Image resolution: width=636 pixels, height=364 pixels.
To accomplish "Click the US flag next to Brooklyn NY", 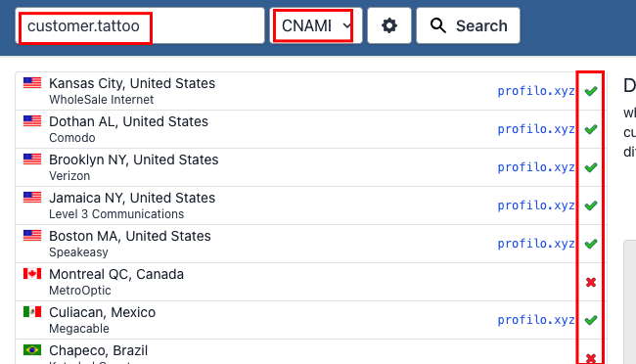I will (32, 159).
